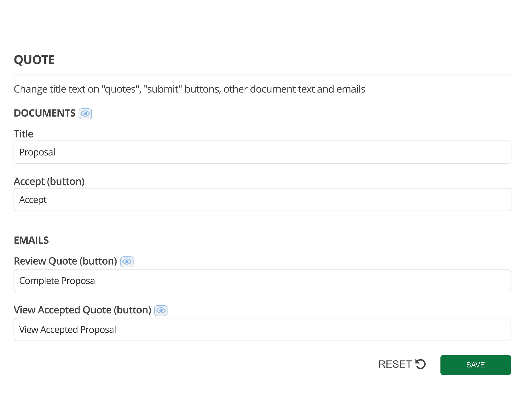Edit the View Accepted Proposal text box
This screenshot has width=525, height=420.
click(262, 329)
